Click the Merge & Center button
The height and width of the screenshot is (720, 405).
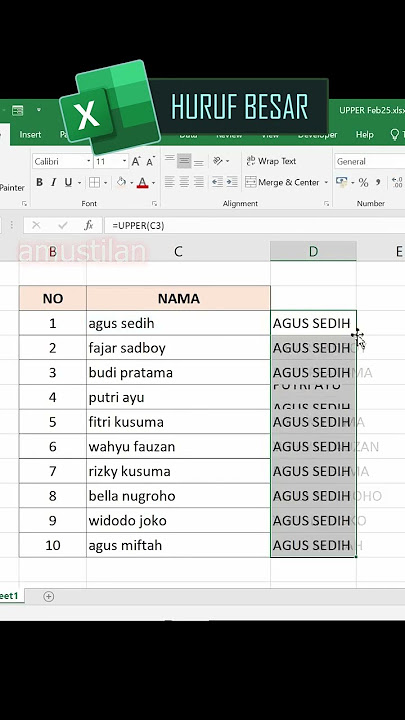[282, 182]
